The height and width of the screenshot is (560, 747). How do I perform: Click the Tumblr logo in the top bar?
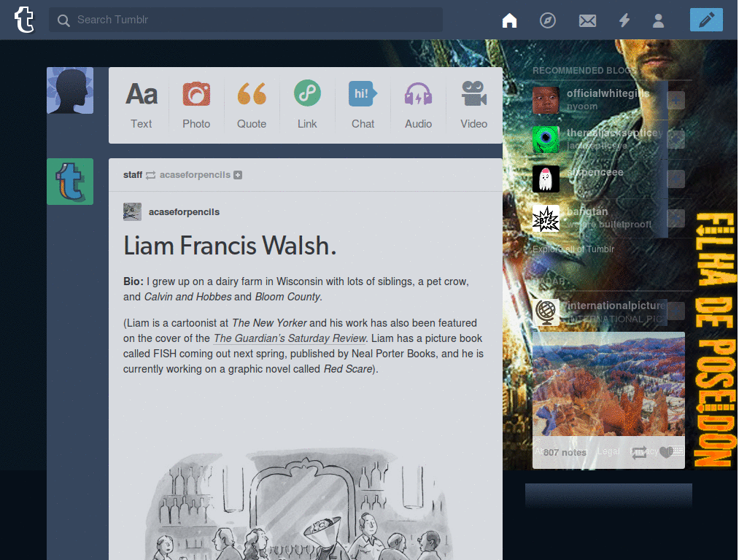click(x=24, y=20)
